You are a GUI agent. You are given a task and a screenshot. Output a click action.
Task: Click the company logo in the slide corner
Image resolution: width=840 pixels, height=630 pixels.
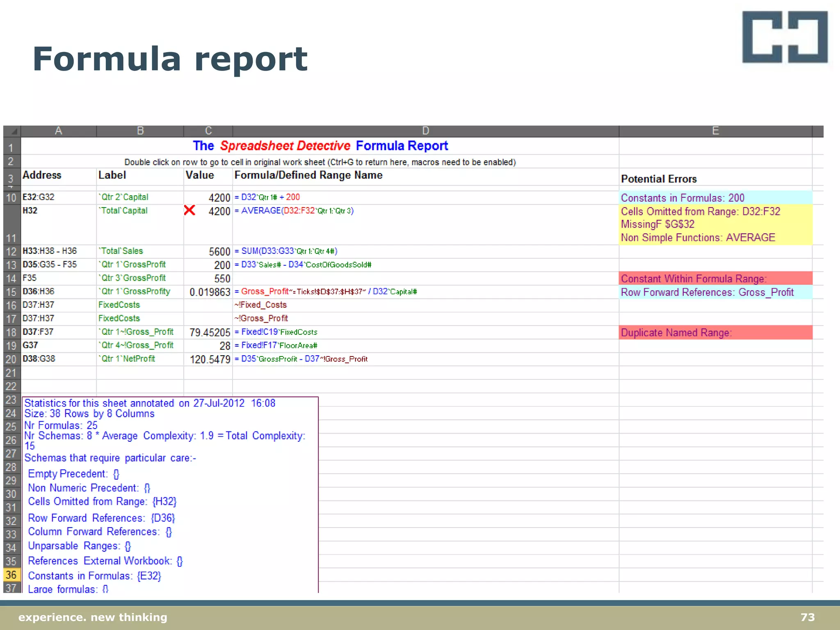785,37
